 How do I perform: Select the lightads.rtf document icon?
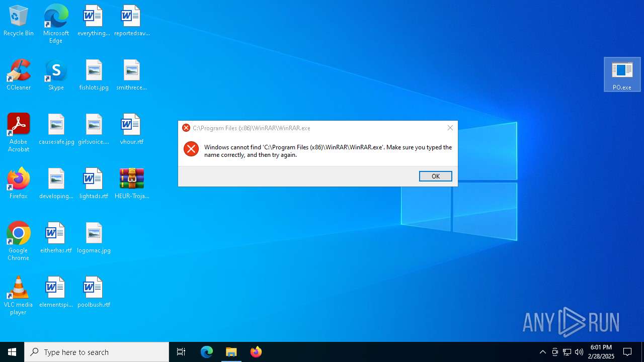(94, 184)
